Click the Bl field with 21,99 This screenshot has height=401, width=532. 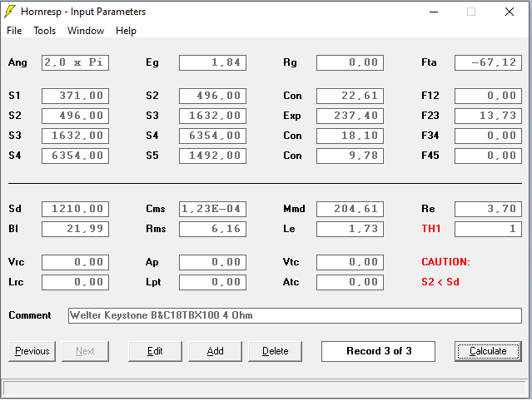pos(75,229)
